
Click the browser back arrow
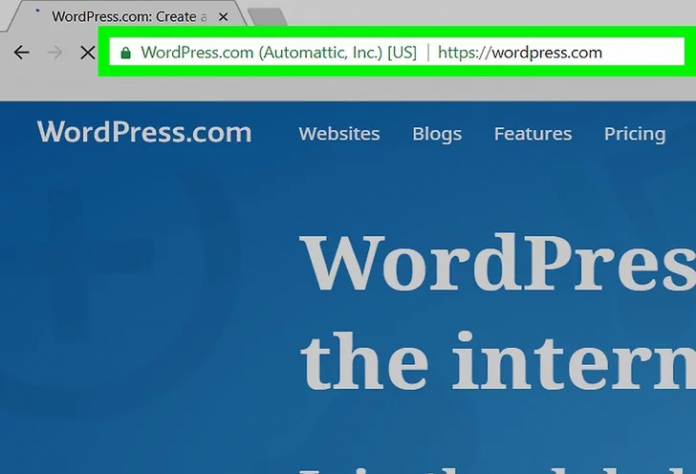pyautogui.click(x=21, y=52)
